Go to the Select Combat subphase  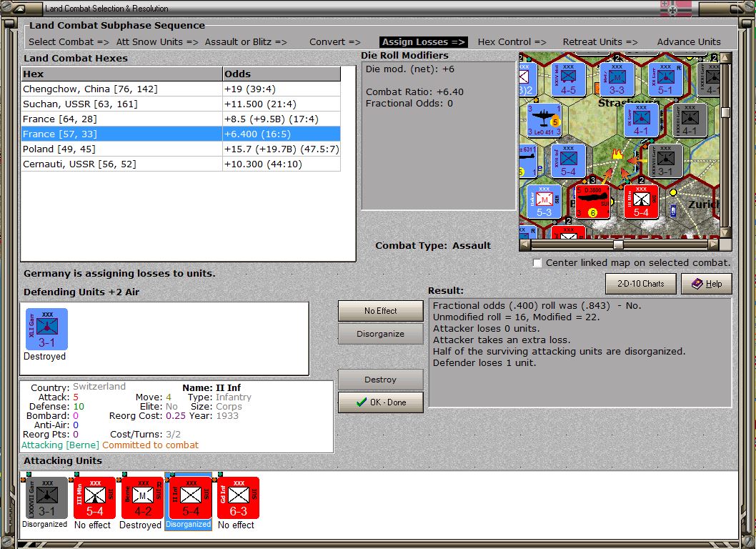(x=69, y=42)
